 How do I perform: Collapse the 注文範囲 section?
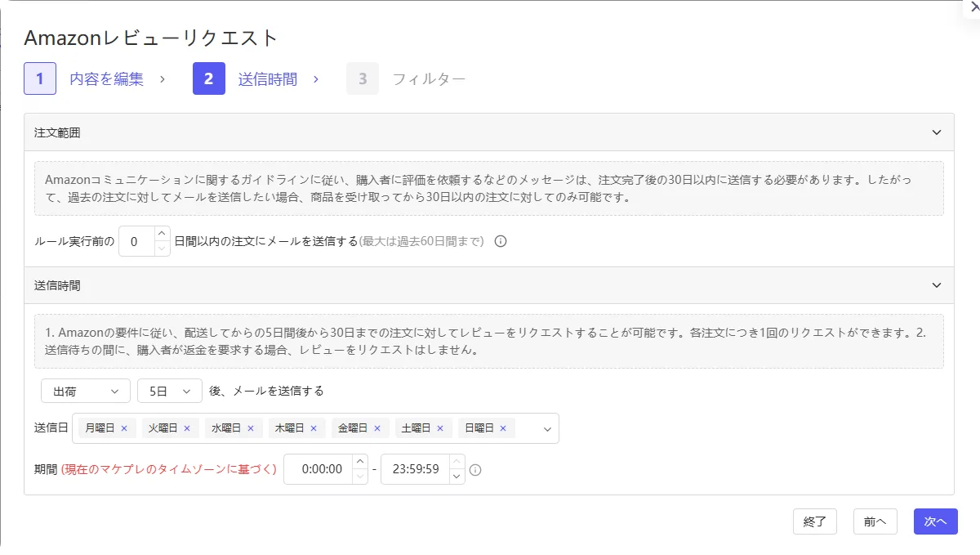pos(937,132)
